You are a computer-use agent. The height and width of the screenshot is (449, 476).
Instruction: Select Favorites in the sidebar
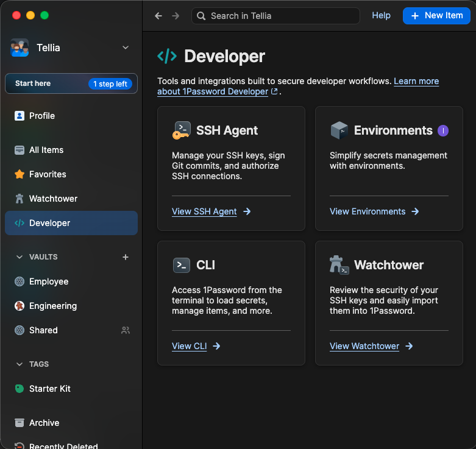click(x=48, y=174)
